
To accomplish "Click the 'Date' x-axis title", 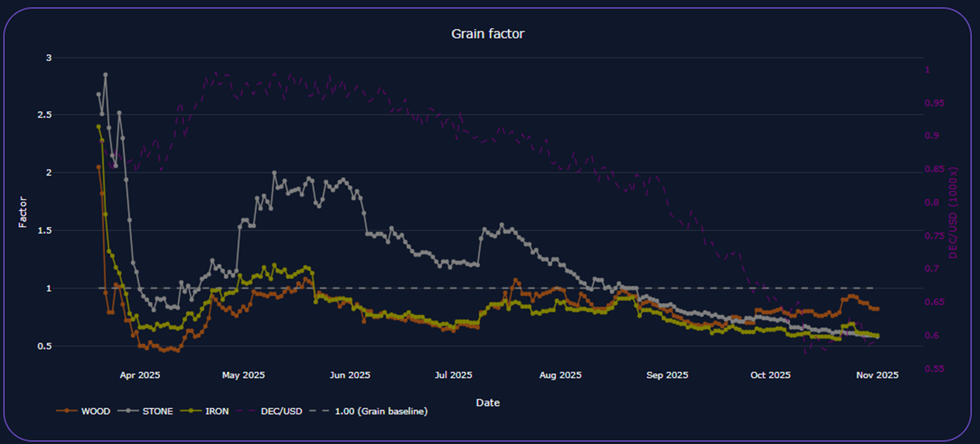I will (488, 402).
